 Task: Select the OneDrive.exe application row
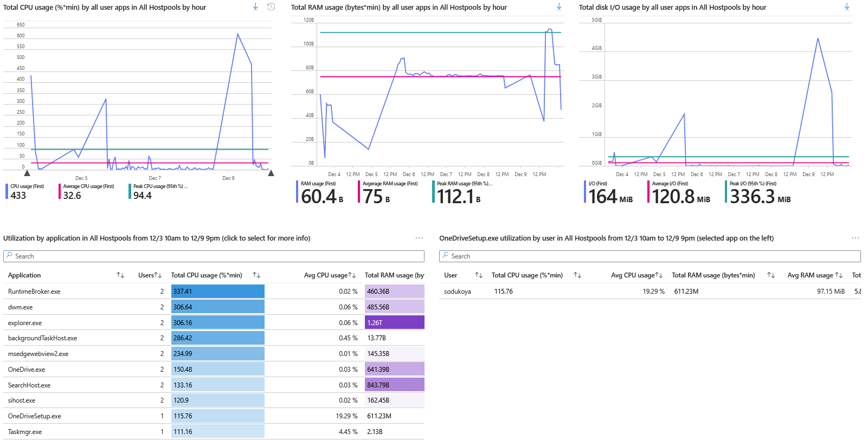point(214,370)
